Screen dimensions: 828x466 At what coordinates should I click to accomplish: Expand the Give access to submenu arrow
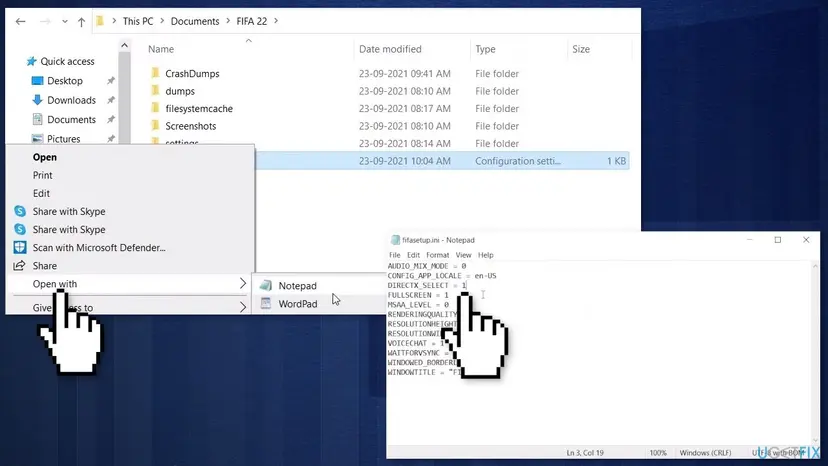coord(242,307)
